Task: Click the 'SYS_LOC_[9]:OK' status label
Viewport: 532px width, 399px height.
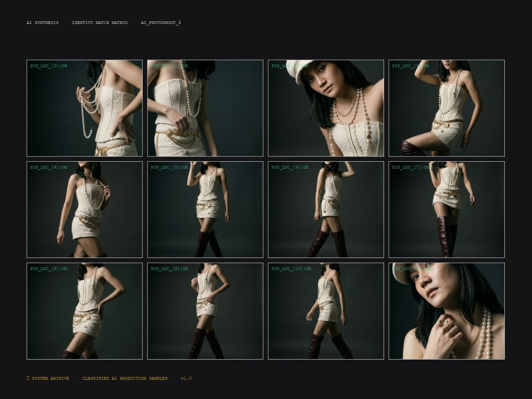Action: click(169, 269)
